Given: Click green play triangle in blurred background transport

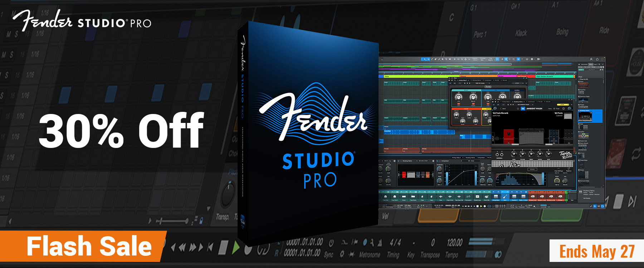Looking at the screenshot, I should 235,247.
